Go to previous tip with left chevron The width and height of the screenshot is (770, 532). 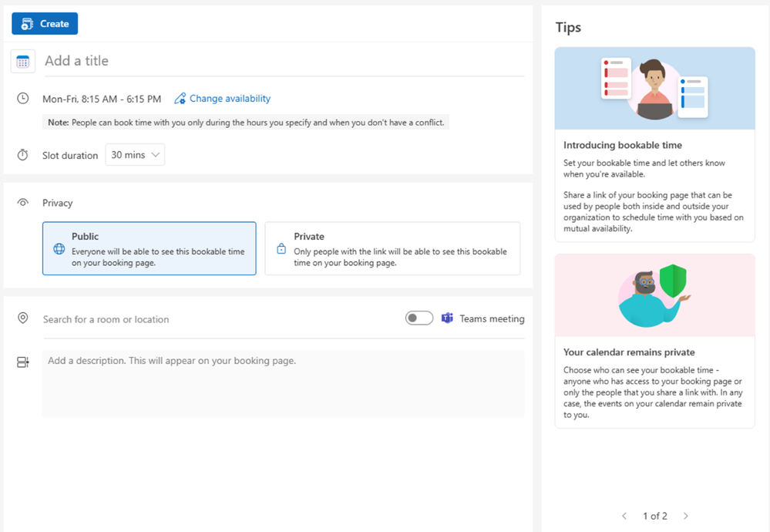624,516
